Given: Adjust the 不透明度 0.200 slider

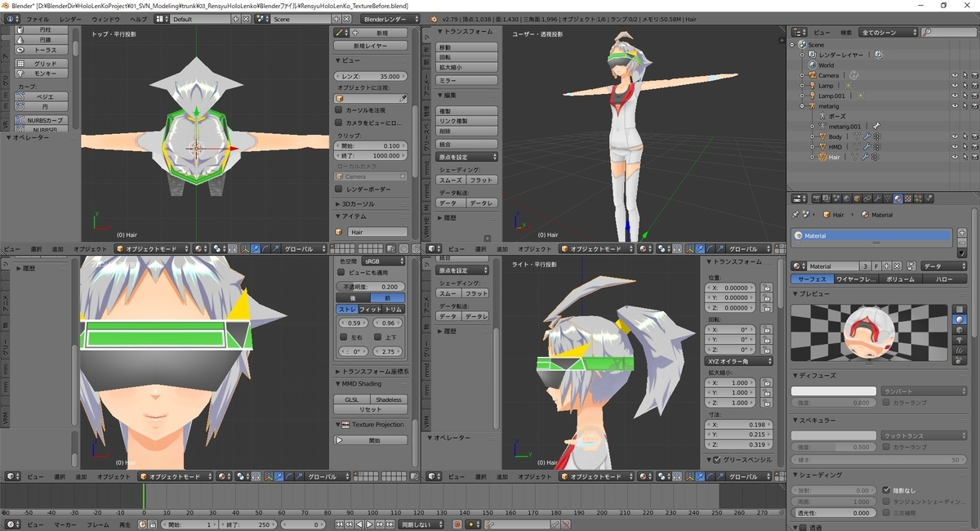Looking at the screenshot, I should [x=370, y=287].
